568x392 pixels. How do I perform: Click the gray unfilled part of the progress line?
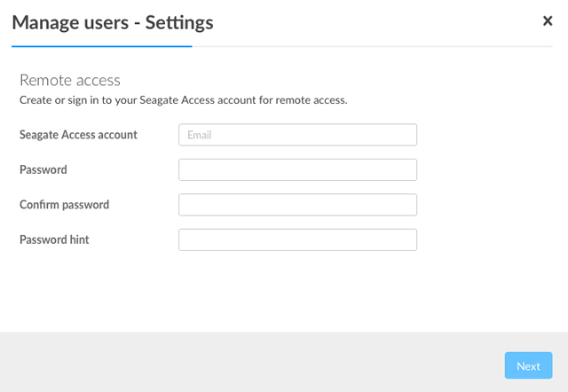pos(373,46)
